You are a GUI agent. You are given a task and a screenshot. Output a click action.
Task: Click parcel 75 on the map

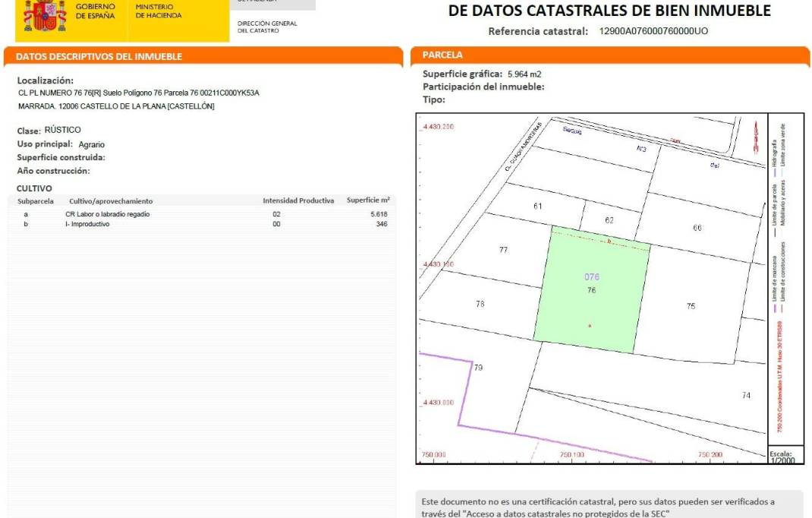(x=691, y=306)
